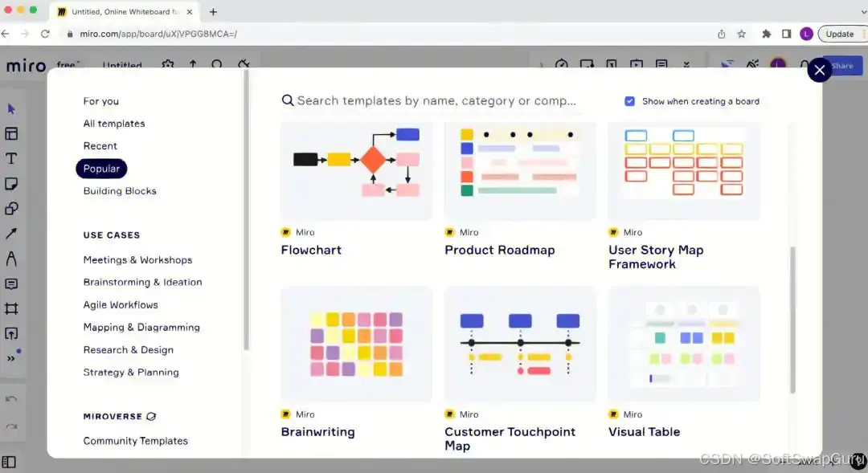This screenshot has width=868, height=473.
Task: Click the miro logo
Action: [26, 65]
